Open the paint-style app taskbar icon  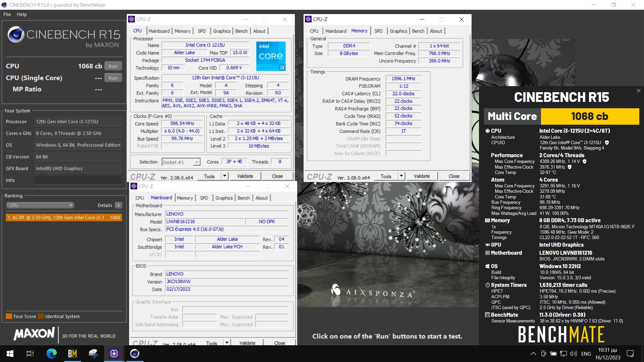[93, 354]
